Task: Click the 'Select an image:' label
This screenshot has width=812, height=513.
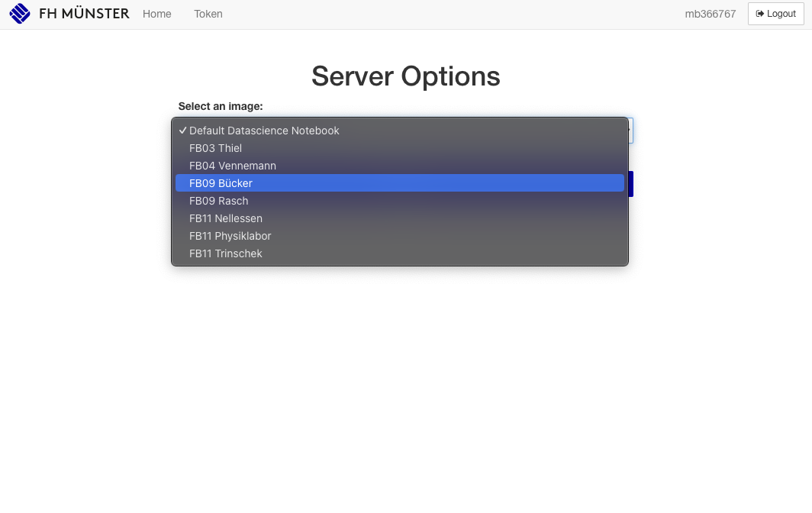Action: pos(221,106)
